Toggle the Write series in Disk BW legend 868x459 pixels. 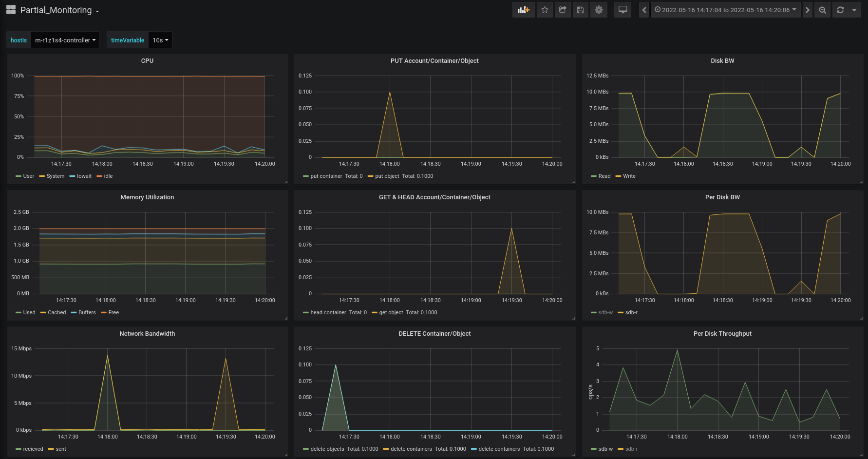tap(629, 176)
